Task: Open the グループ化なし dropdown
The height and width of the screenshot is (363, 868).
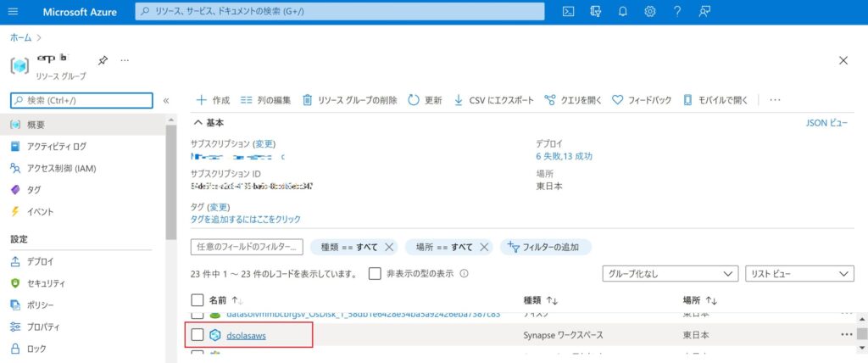Action: (x=670, y=274)
